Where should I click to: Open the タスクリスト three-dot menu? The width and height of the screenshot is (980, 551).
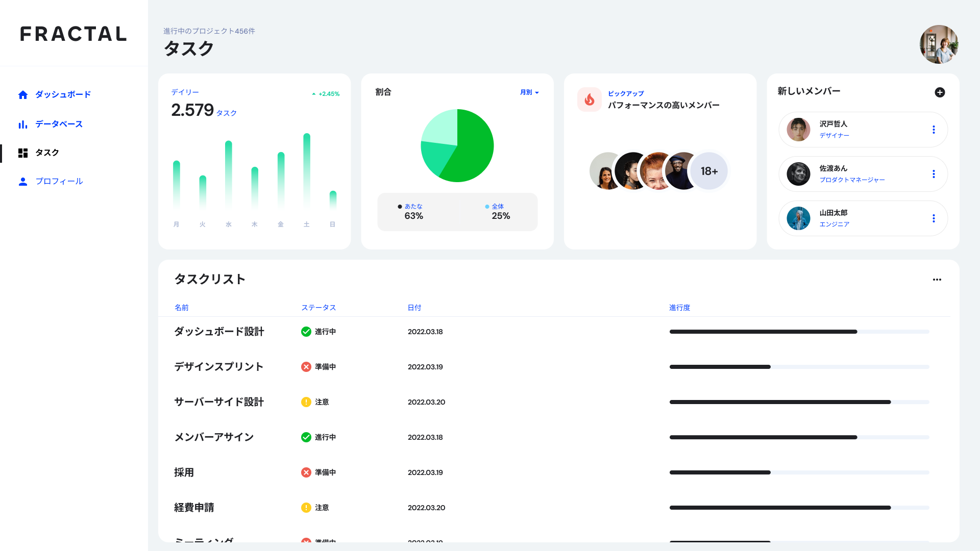coord(937,280)
